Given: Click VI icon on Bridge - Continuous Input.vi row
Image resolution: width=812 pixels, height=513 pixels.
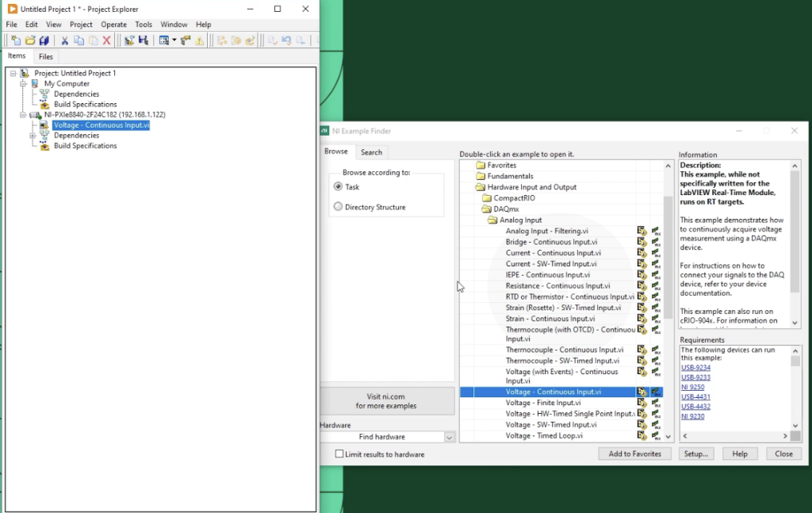Looking at the screenshot, I should [642, 242].
